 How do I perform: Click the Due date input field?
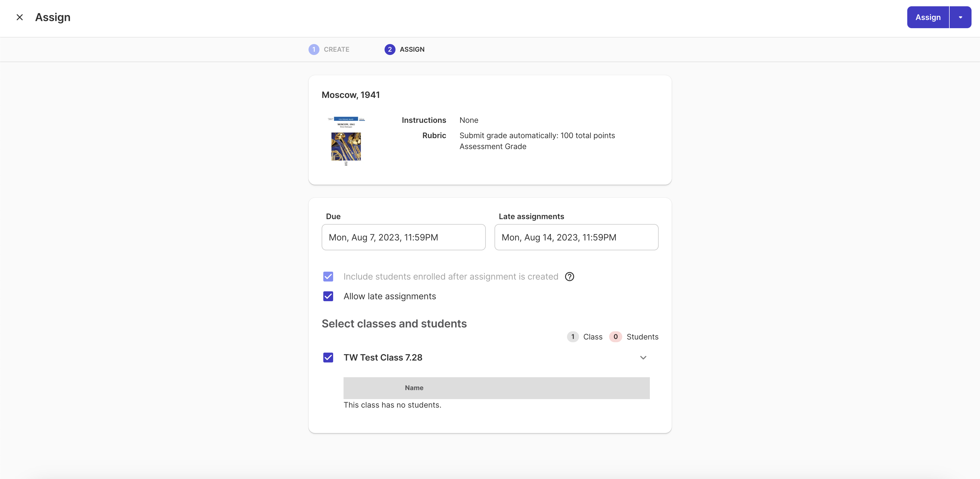403,237
